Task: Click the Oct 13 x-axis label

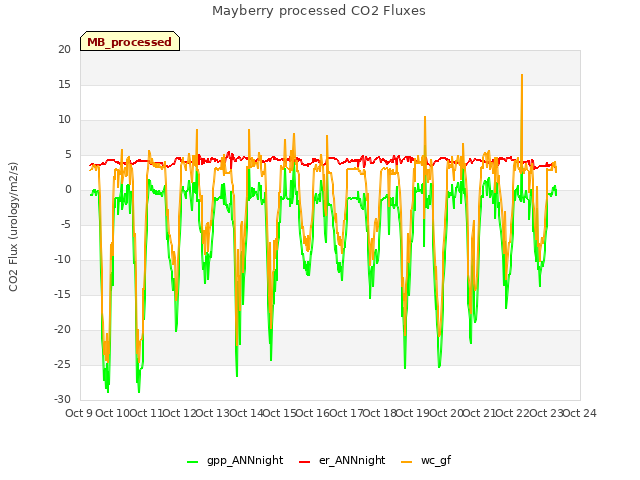Action: (212, 413)
